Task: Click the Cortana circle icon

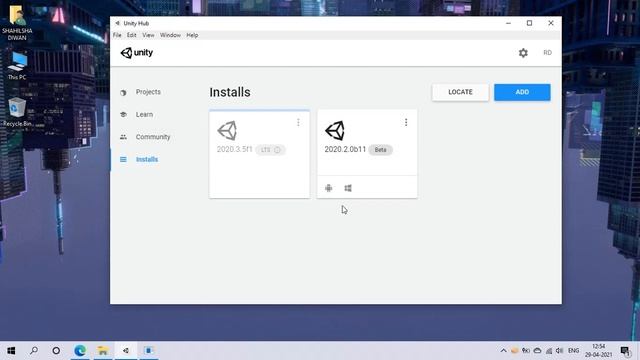Action: click(x=56, y=351)
